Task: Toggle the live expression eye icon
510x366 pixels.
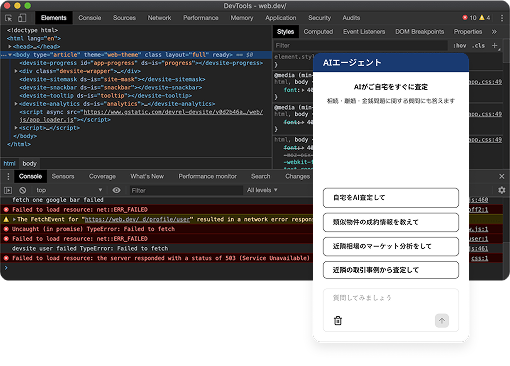Action: (x=116, y=190)
